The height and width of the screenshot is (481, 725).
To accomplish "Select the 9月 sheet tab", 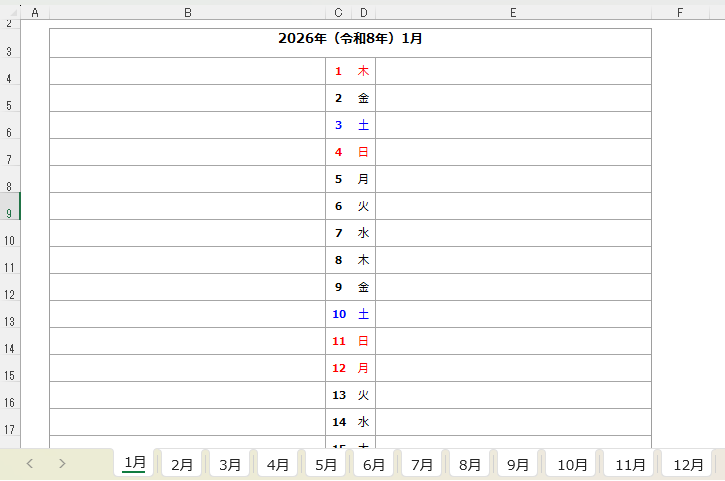I will point(518,465).
